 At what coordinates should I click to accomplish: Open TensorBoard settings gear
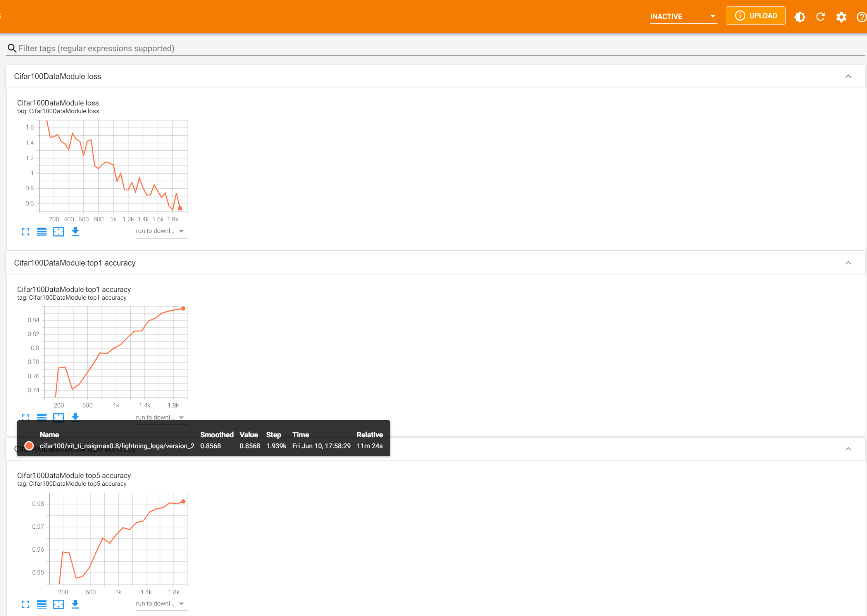[x=841, y=17]
